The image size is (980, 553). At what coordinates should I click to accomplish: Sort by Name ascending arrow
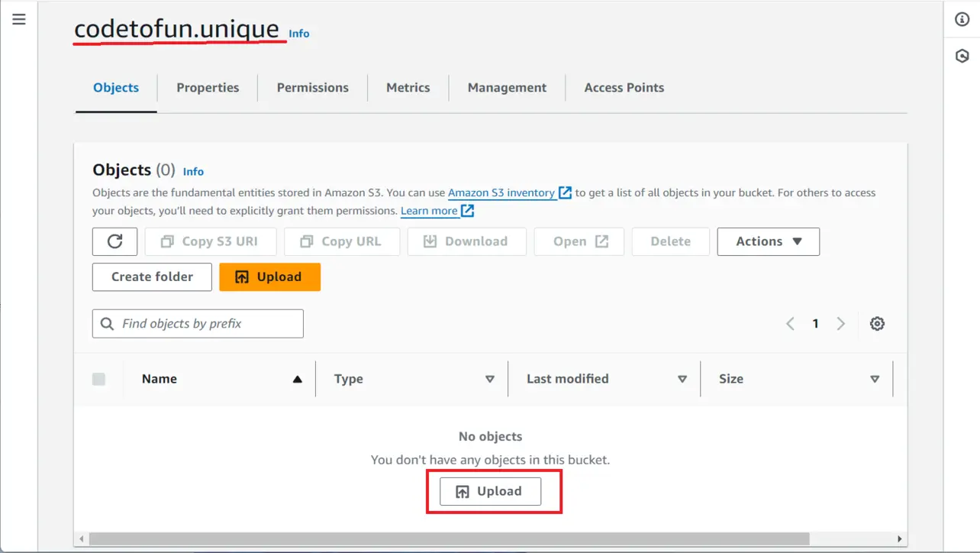point(298,379)
